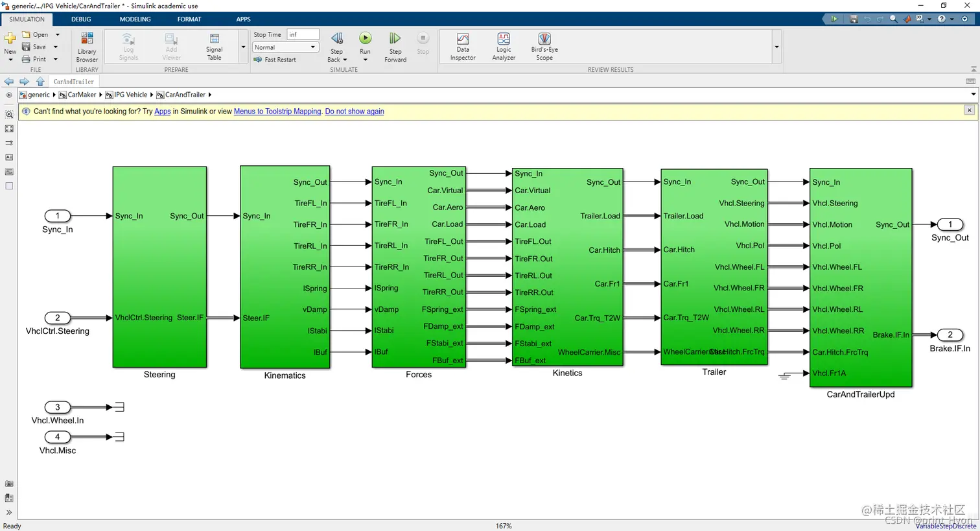Open the Library Browser
The height and width of the screenshot is (531, 980).
coord(87,47)
